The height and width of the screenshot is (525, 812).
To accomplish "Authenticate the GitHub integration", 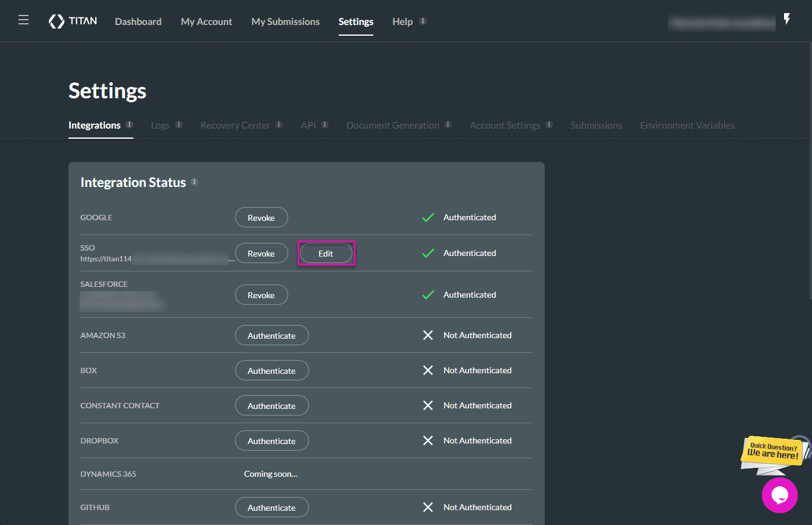I will coord(271,507).
